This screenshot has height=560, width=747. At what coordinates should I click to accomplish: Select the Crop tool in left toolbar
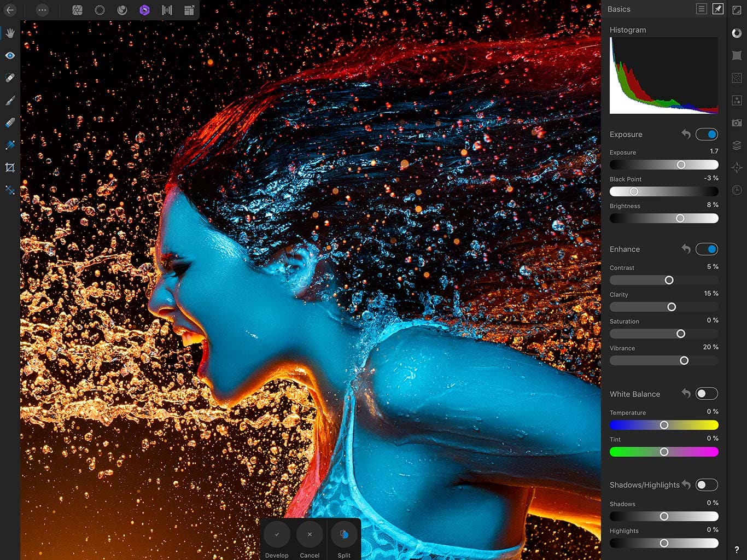point(9,168)
